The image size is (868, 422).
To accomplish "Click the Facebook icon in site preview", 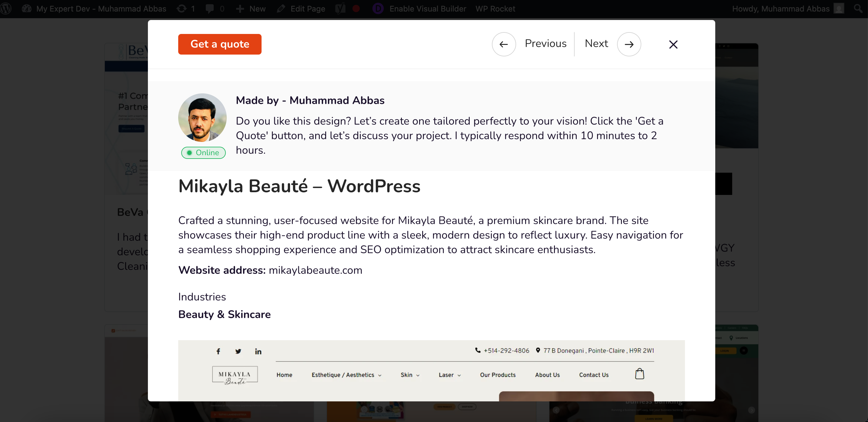I will pos(218,351).
